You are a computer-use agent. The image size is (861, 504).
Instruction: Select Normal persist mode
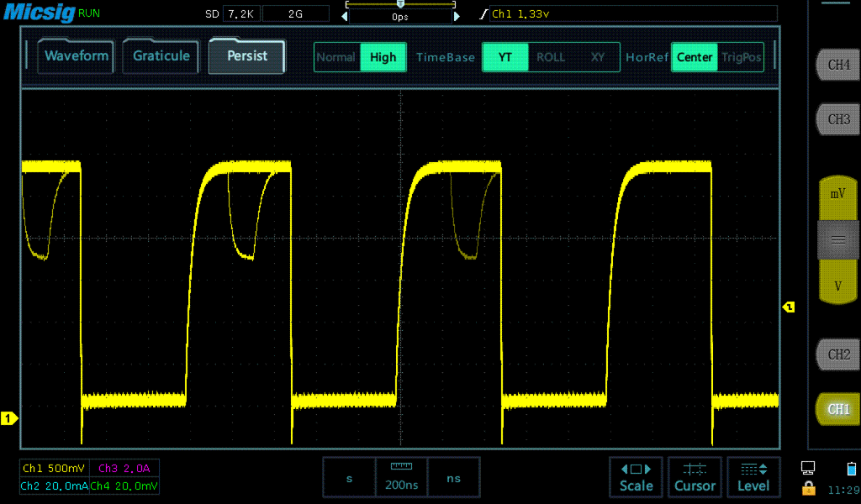pos(336,57)
